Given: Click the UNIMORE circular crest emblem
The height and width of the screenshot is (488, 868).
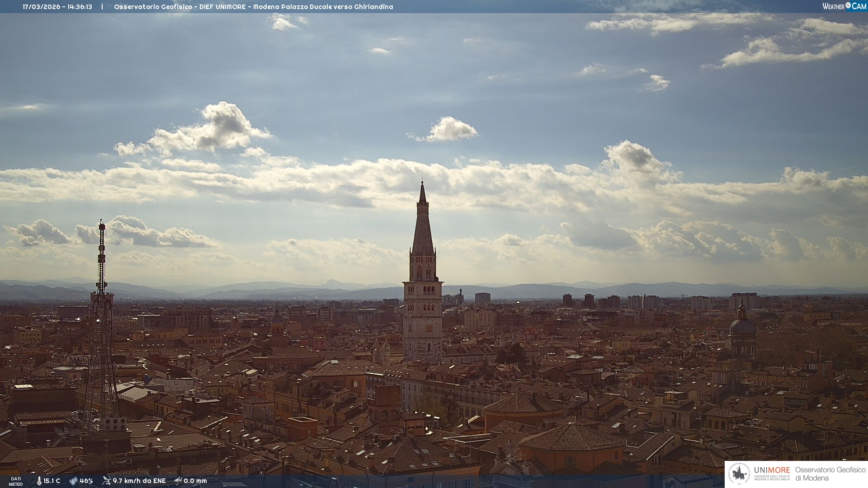Looking at the screenshot, I should pos(739,474).
